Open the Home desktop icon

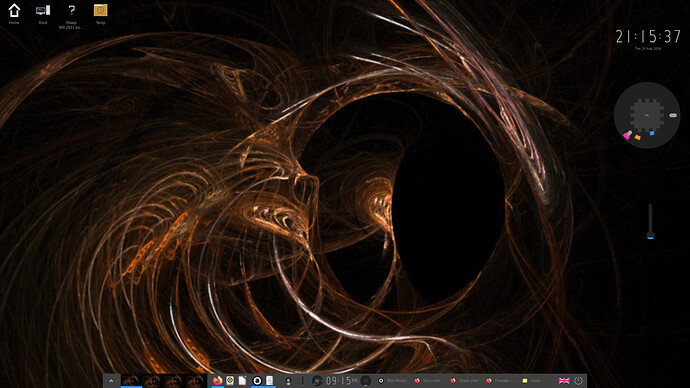click(14, 14)
